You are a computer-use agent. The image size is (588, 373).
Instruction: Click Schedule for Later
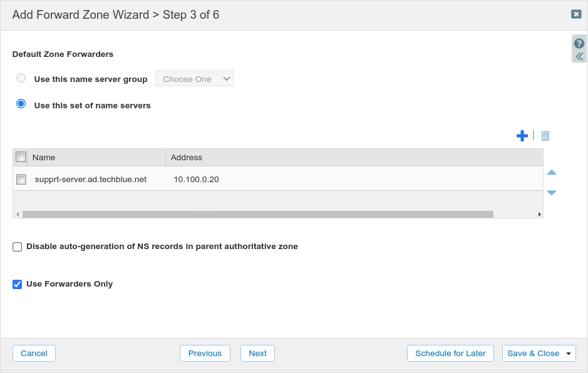pyautogui.click(x=450, y=354)
